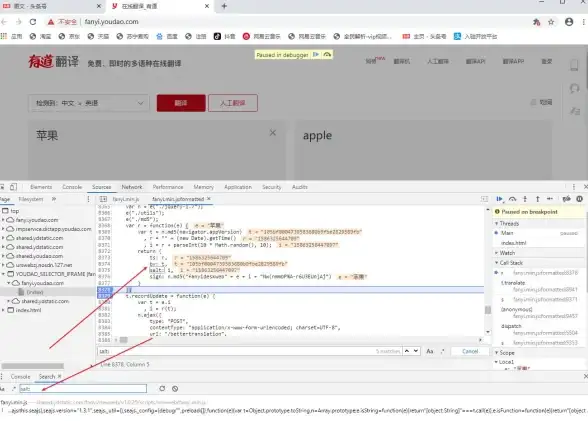
Task: Open DevTools customize three-dot menu
Action: 574,187
